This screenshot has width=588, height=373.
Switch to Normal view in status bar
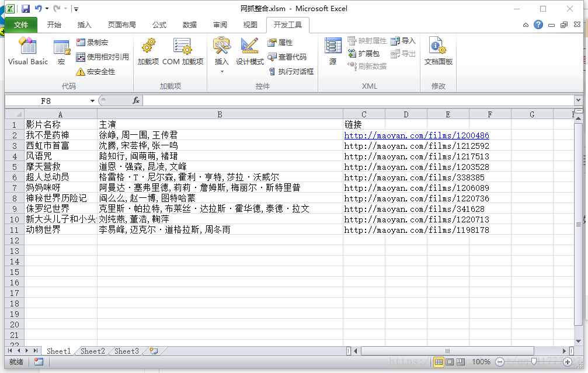[x=439, y=362]
